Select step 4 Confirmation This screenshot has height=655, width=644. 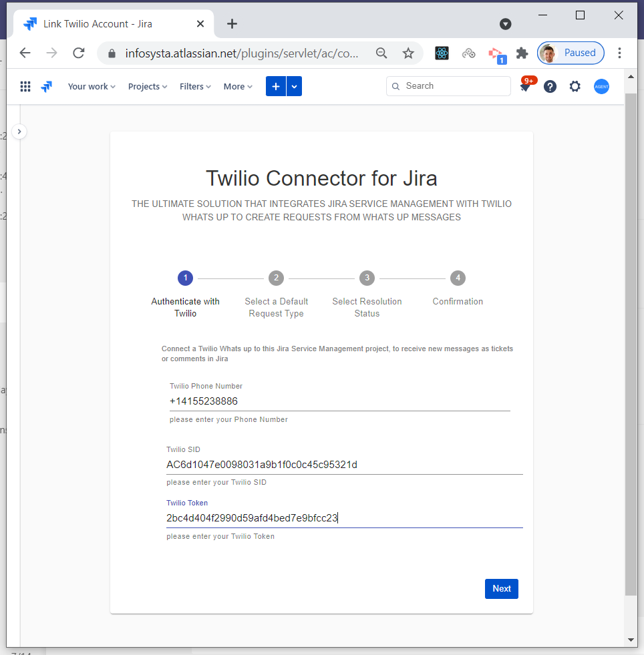458,288
